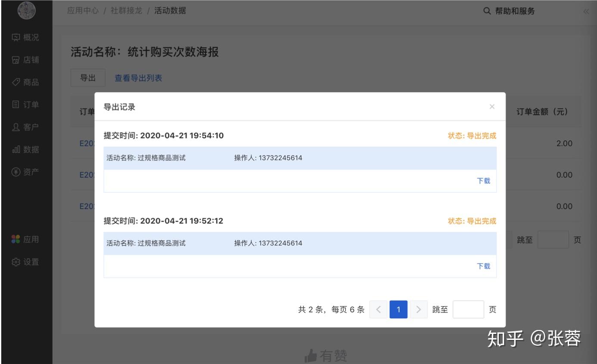Go to next page in dialog pagination
This screenshot has height=364, width=597.
pos(419,309)
